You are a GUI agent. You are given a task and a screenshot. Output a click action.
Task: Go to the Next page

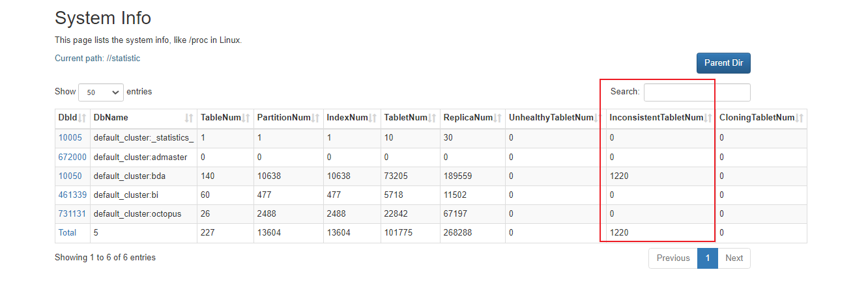point(734,258)
